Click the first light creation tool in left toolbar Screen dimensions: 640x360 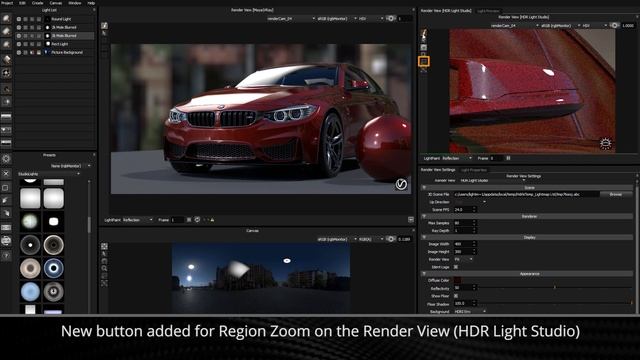coord(6,19)
